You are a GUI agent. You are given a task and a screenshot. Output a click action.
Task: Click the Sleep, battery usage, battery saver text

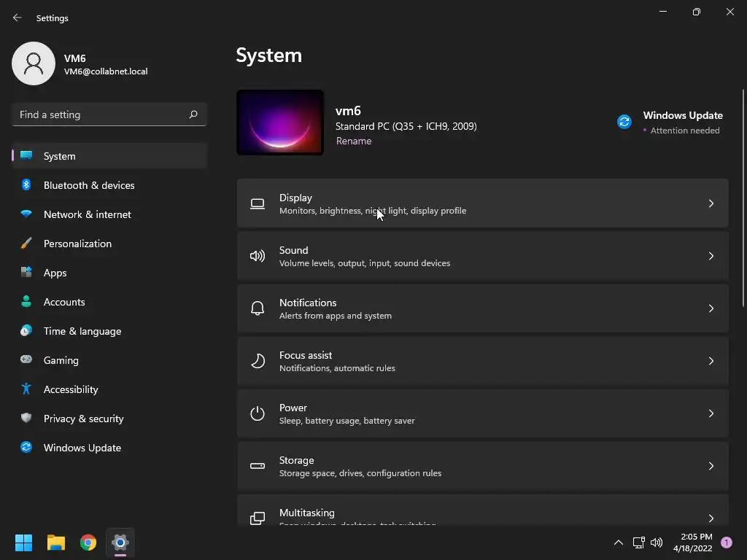347,421
